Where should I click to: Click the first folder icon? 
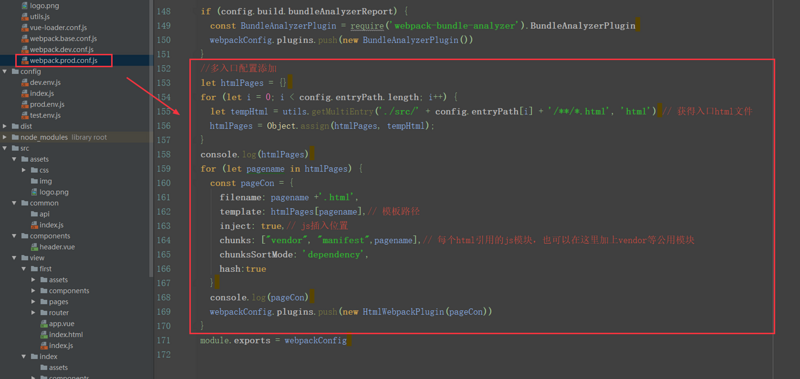click(35, 269)
